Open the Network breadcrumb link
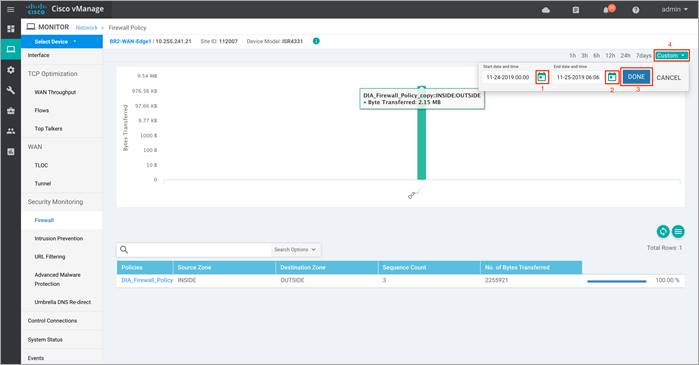Screen dimensions: 699x365 pyautogui.click(x=86, y=28)
